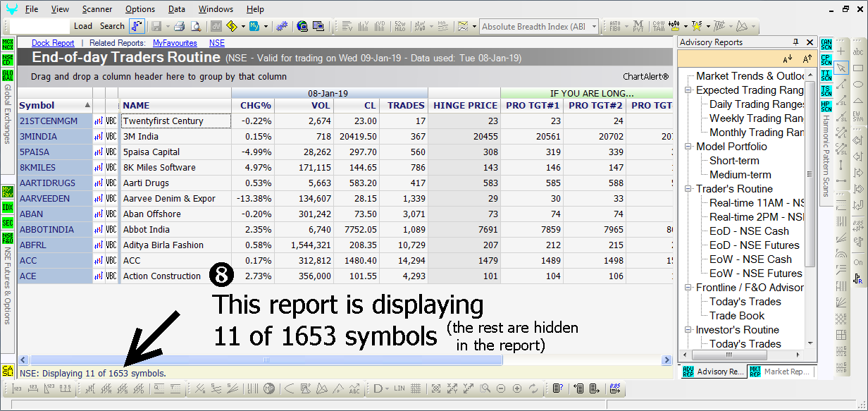Image resolution: width=868 pixels, height=411 pixels.
Task: Select the rectangle drawing tool
Action: pos(859,68)
